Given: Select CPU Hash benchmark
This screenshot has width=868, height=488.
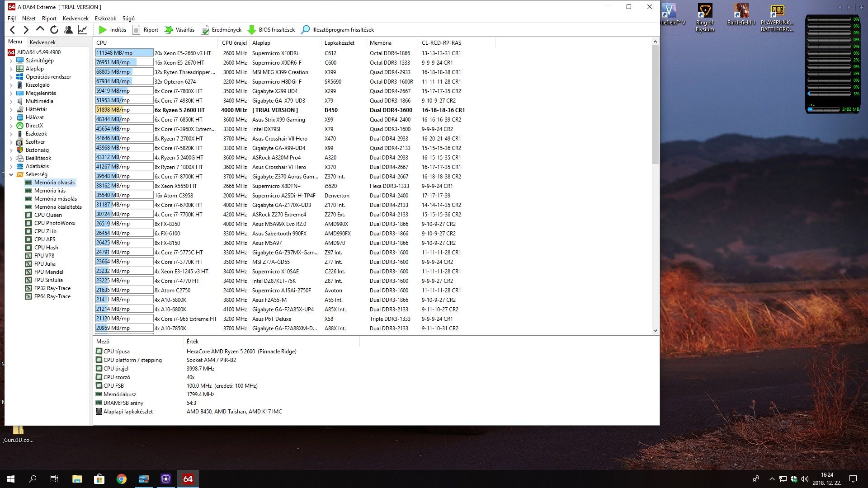Looking at the screenshot, I should click(46, 248).
